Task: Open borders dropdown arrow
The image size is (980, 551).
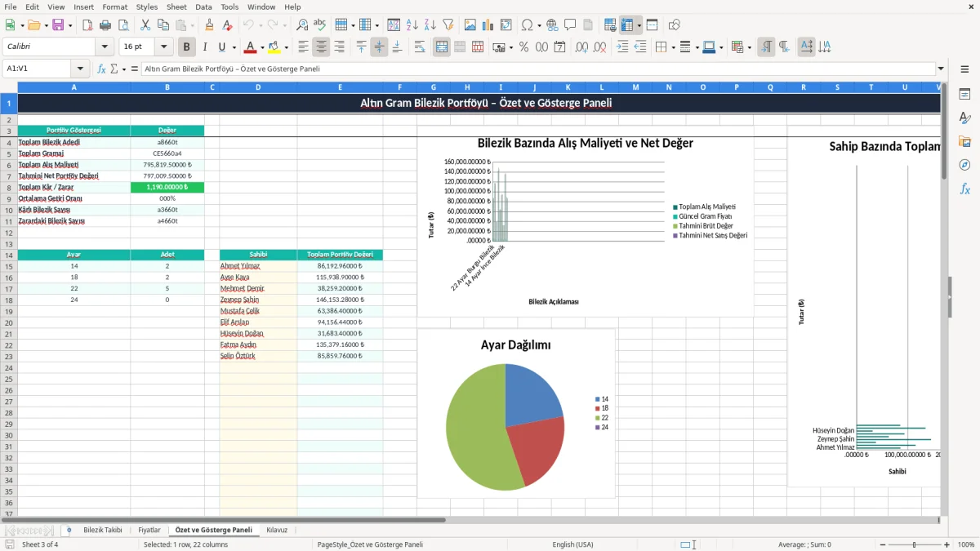Action: pos(673,47)
